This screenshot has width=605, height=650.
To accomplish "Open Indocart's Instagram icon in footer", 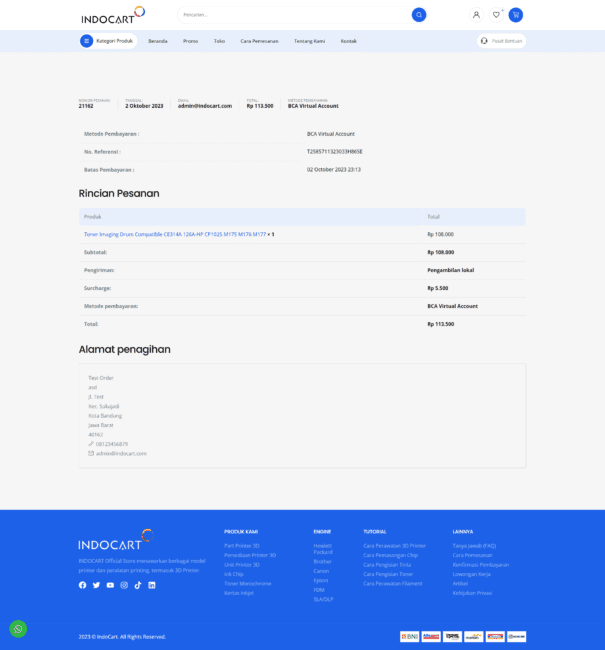I will (124, 585).
